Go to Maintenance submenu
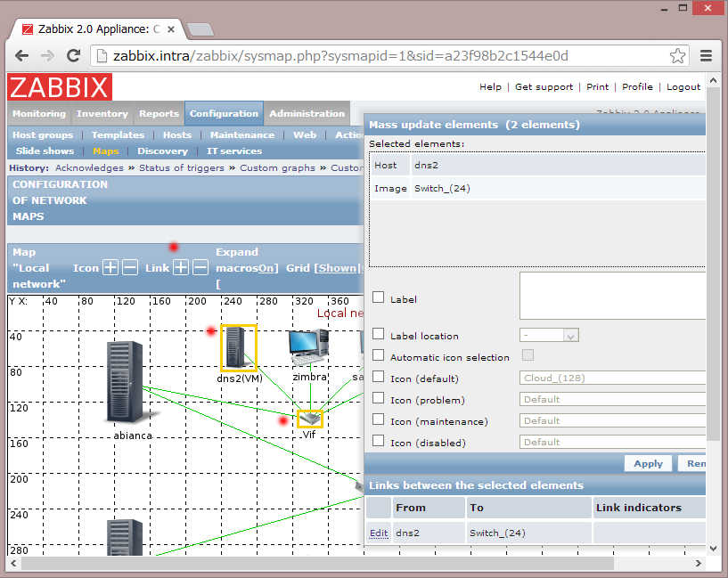 coord(242,135)
